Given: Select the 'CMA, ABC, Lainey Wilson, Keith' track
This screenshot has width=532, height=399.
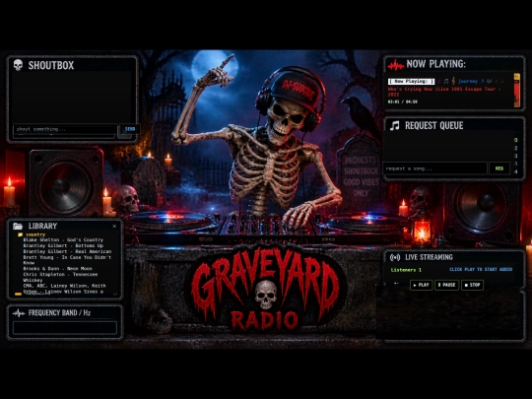Looking at the screenshot, I should click(64, 286).
